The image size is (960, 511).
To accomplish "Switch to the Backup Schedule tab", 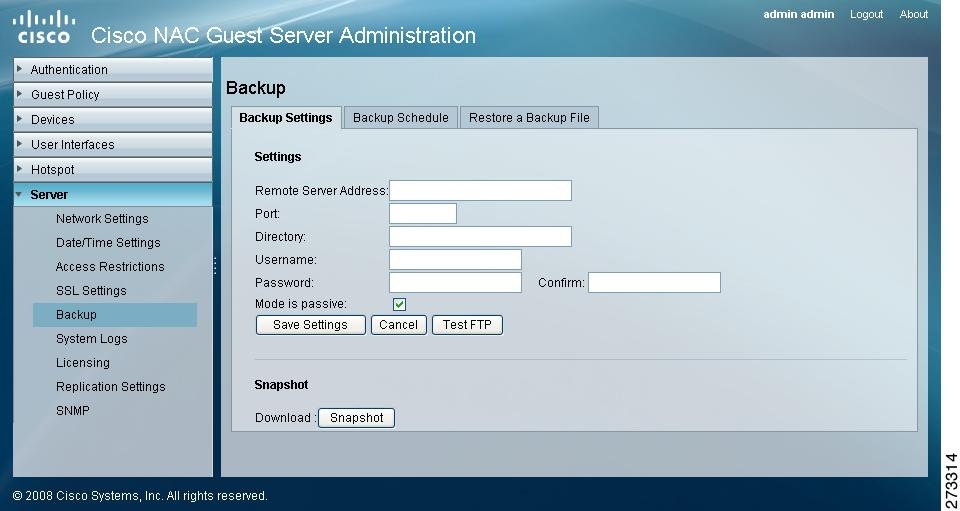I will (x=400, y=118).
